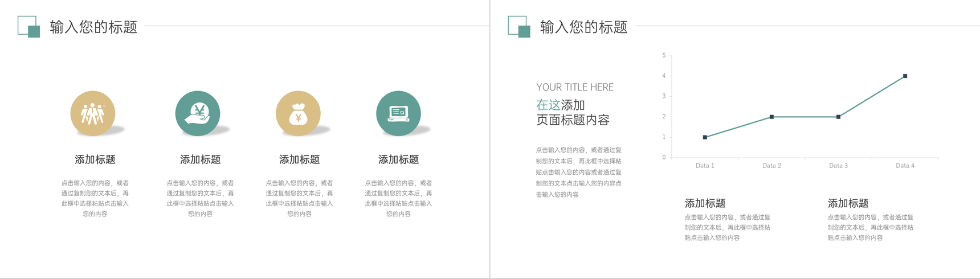The width and height of the screenshot is (980, 279).
Task: Click the yen money bag icon
Action: 298,113
